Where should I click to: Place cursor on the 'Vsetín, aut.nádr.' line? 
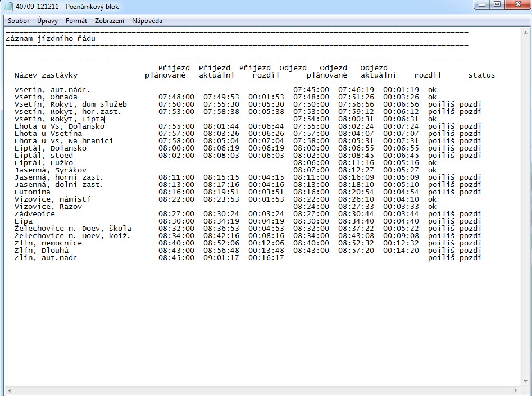click(52, 90)
